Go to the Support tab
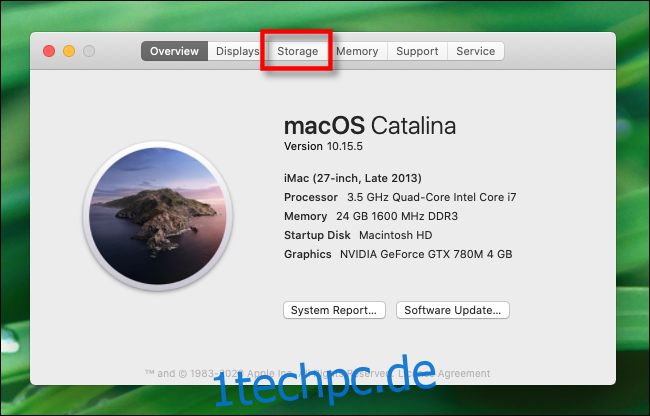 coord(417,51)
